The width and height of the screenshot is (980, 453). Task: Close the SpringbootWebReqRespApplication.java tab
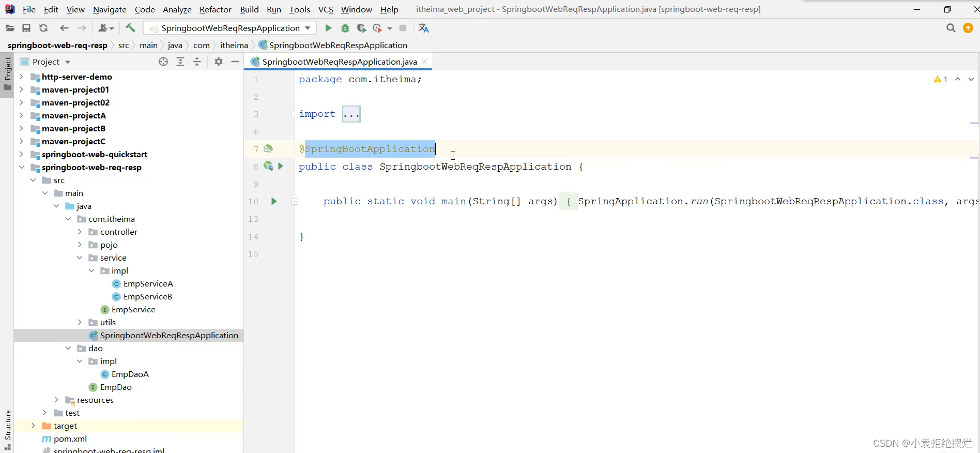click(424, 62)
